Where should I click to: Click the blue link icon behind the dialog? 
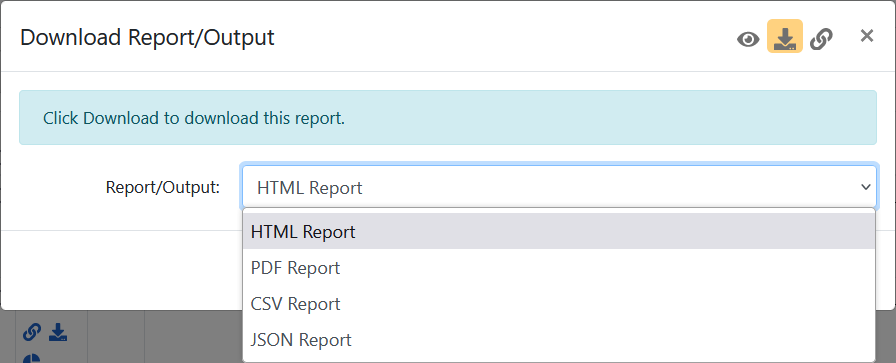32,332
